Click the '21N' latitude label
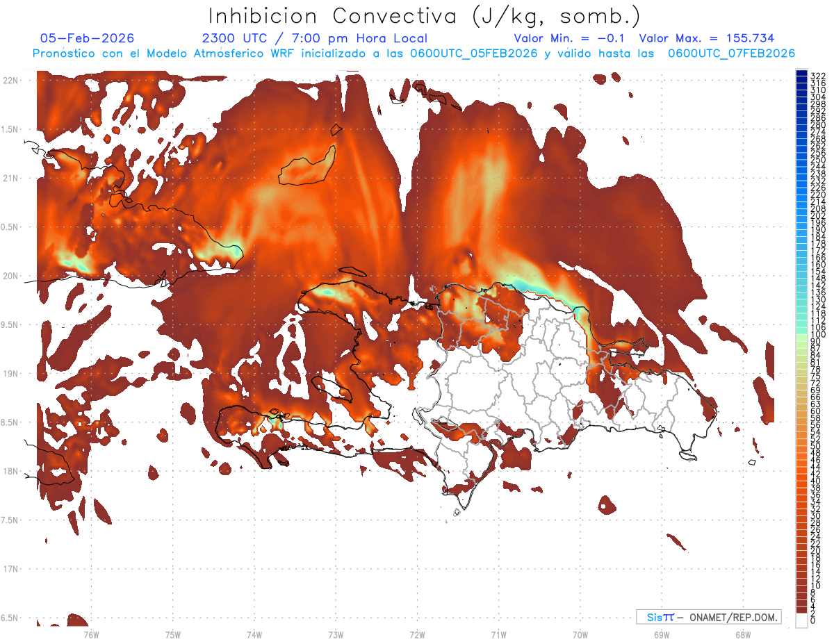 tap(10, 178)
